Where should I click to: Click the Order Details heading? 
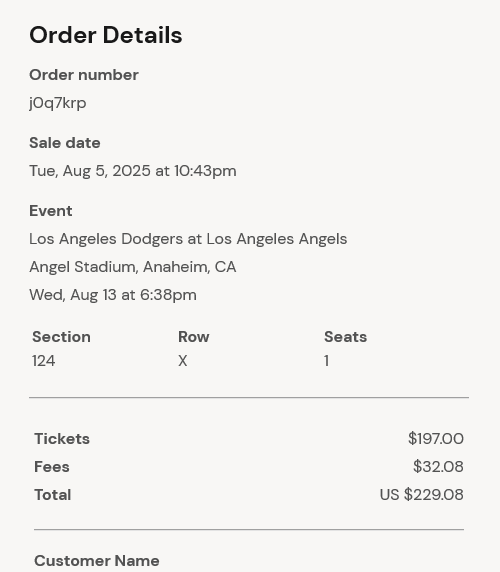106,35
